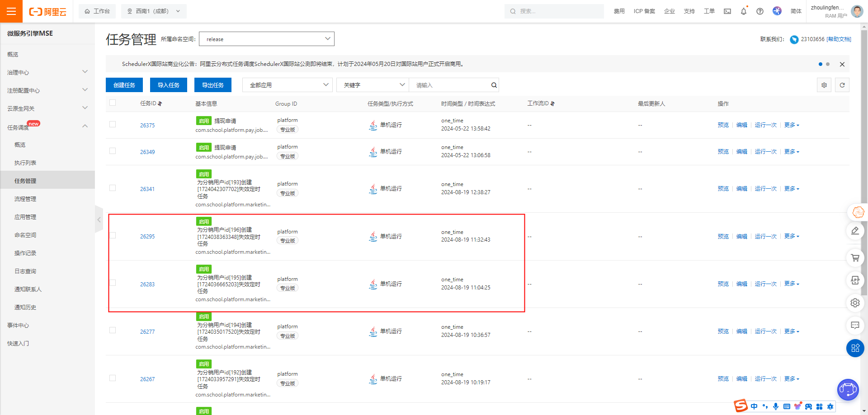
Task: Open the region selector 西南1 (成都)
Action: (x=154, y=11)
